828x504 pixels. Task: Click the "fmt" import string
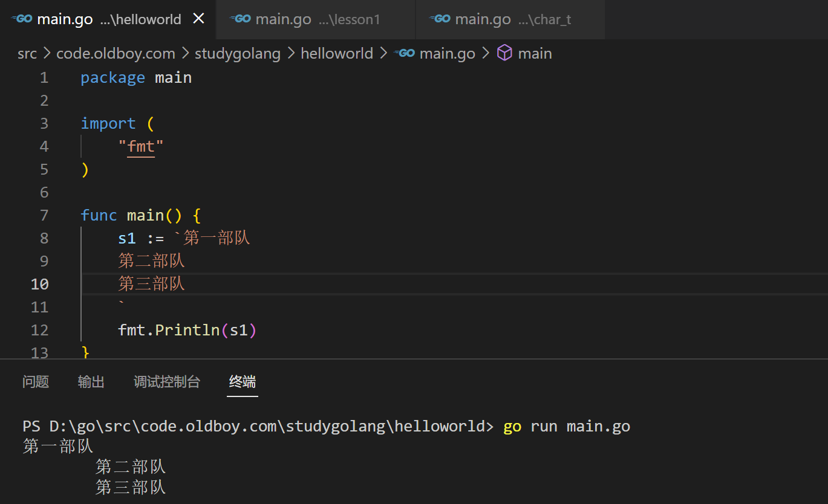coord(141,146)
